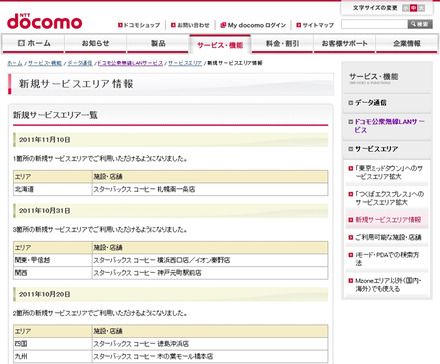Select the 札幌南一条店 Starbucks cell
440x364 pixels.
click(x=210, y=189)
